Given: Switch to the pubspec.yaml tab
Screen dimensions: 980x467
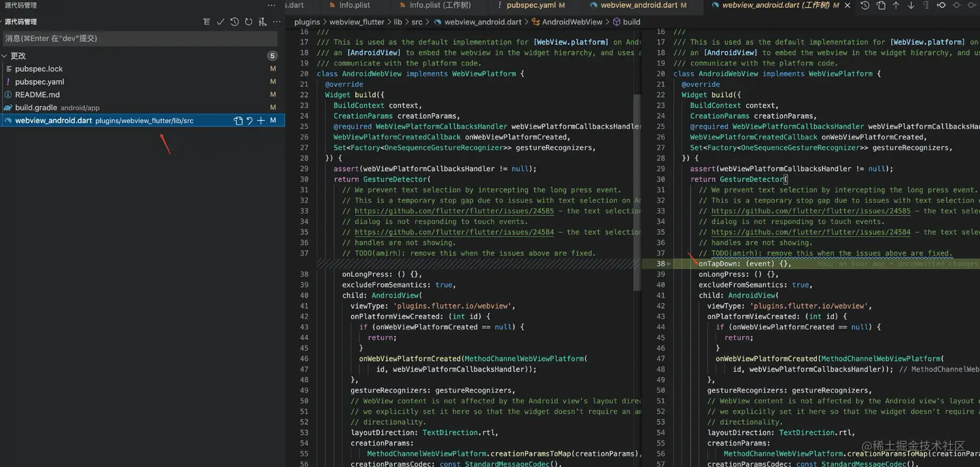Looking at the screenshot, I should coord(530,5).
